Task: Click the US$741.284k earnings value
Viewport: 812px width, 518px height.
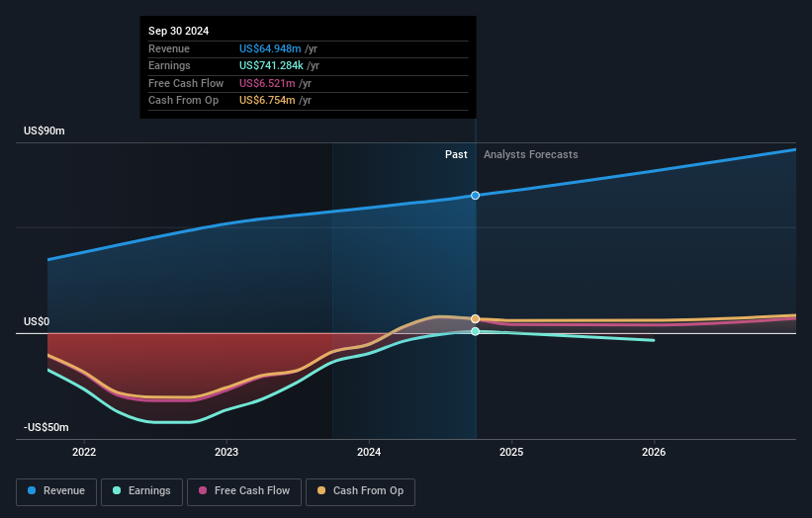Action: coord(271,65)
